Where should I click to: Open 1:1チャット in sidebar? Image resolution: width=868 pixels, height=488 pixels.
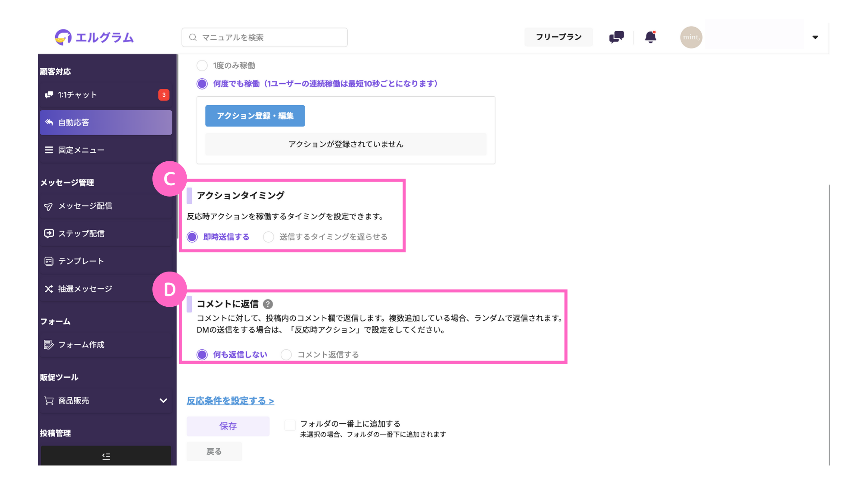(106, 95)
